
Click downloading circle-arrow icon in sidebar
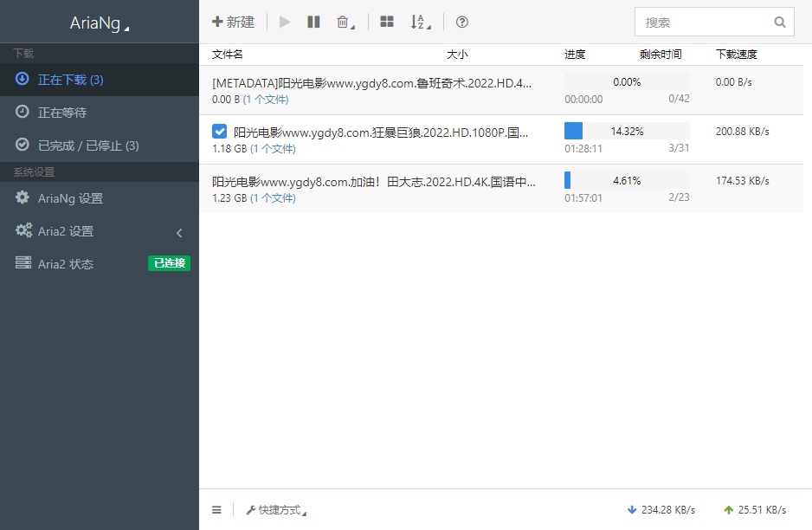(23, 79)
